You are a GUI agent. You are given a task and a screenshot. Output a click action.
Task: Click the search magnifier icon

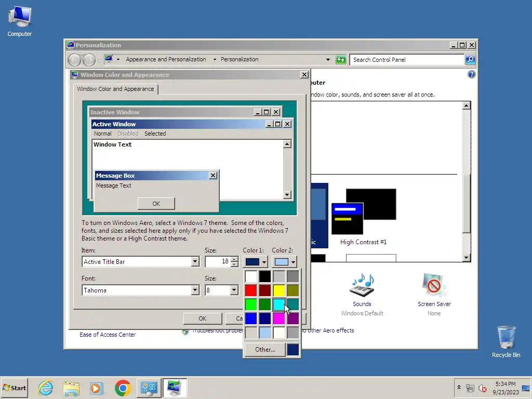(x=470, y=60)
